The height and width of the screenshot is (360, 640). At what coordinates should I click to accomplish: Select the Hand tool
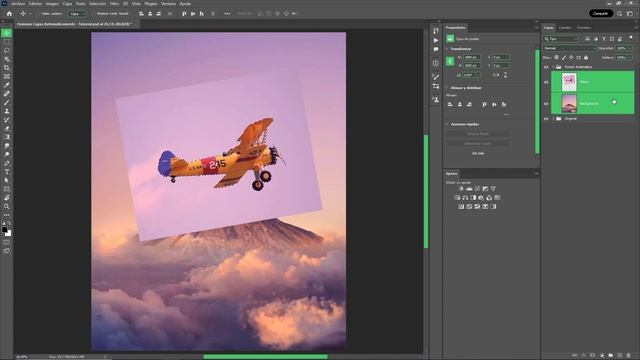coord(7,198)
